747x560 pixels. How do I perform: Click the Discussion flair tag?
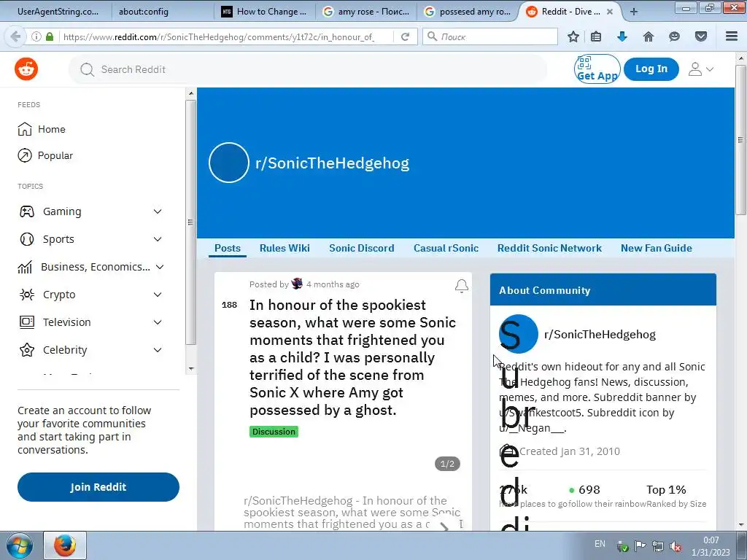click(x=274, y=432)
